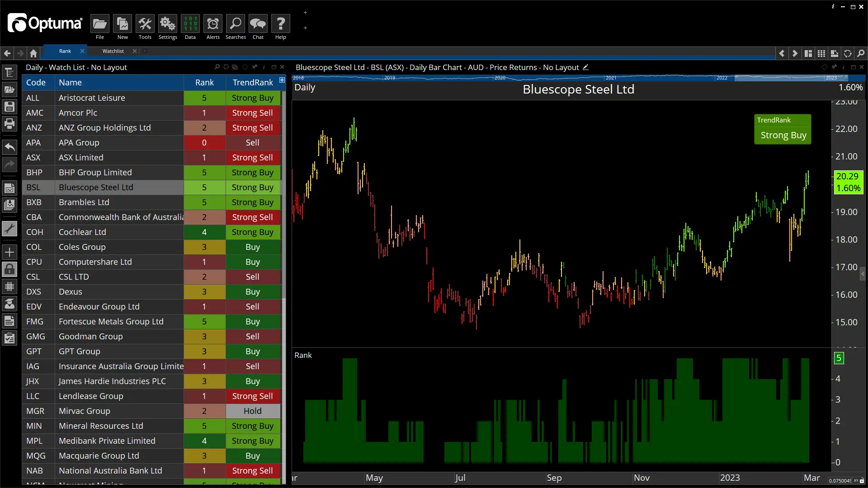
Task: Click the magnifier icon in top-right toolbar
Action: coord(861,53)
